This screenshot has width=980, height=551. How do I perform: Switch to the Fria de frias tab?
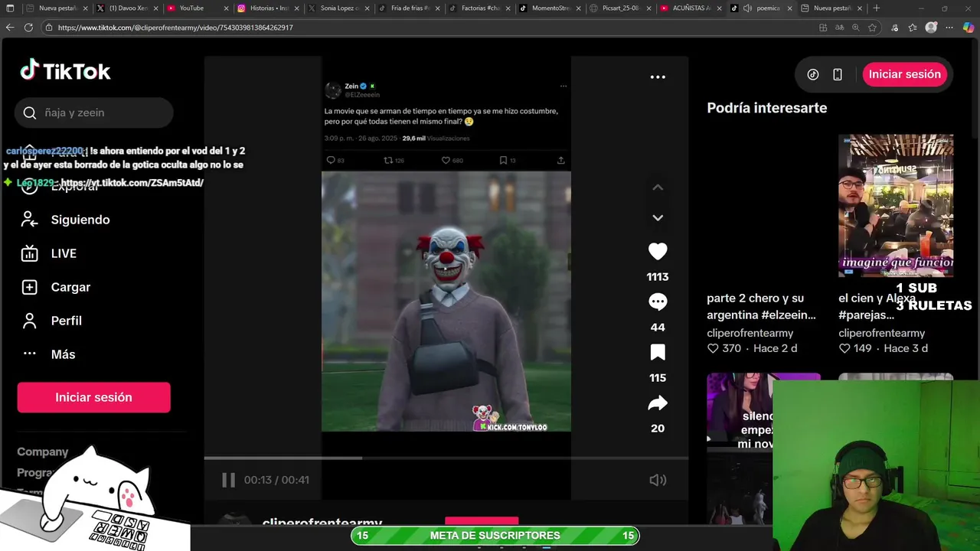410,8
